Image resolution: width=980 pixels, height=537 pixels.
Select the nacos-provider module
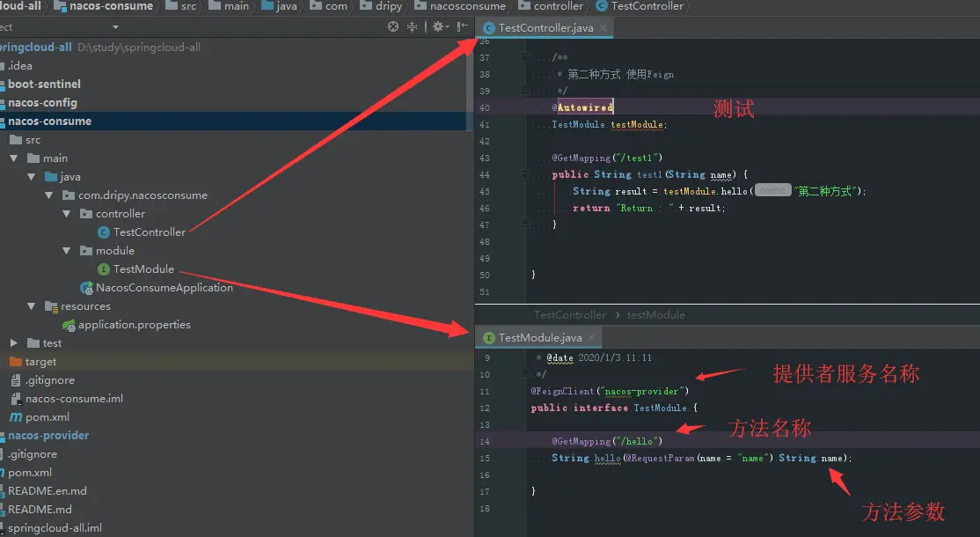pos(45,435)
